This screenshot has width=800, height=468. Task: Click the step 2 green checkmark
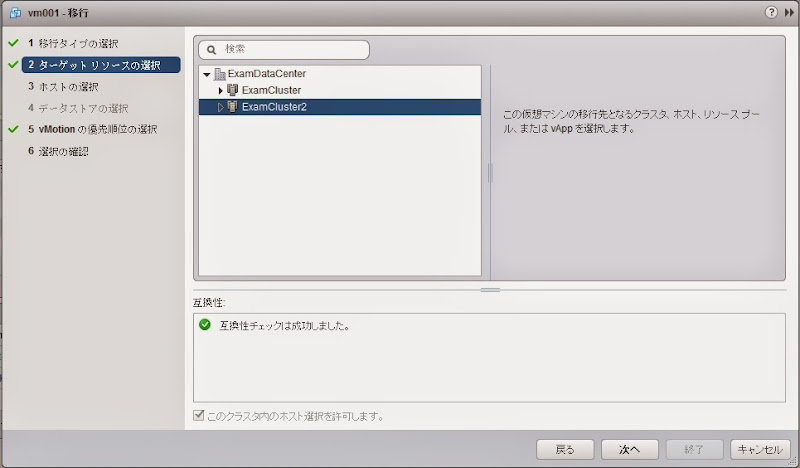tap(14, 64)
